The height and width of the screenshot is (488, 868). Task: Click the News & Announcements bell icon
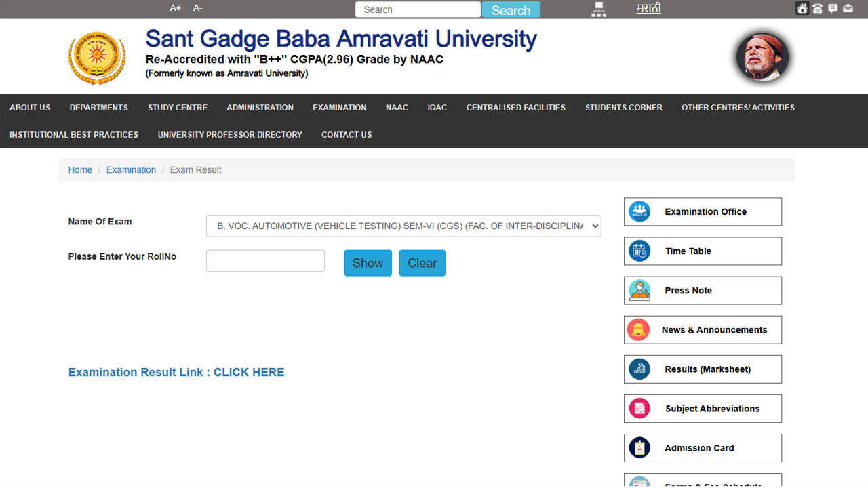[638, 329]
